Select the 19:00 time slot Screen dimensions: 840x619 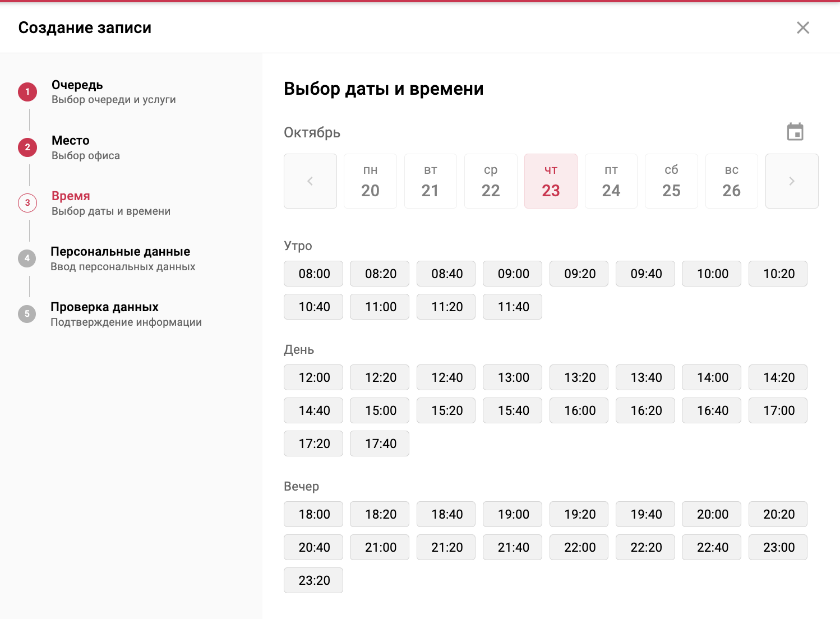click(513, 514)
